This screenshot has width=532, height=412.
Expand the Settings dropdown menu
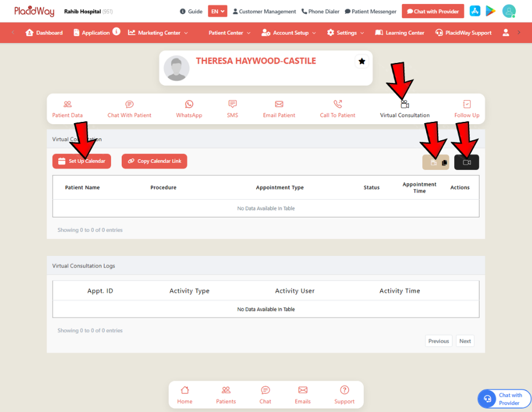pos(346,33)
